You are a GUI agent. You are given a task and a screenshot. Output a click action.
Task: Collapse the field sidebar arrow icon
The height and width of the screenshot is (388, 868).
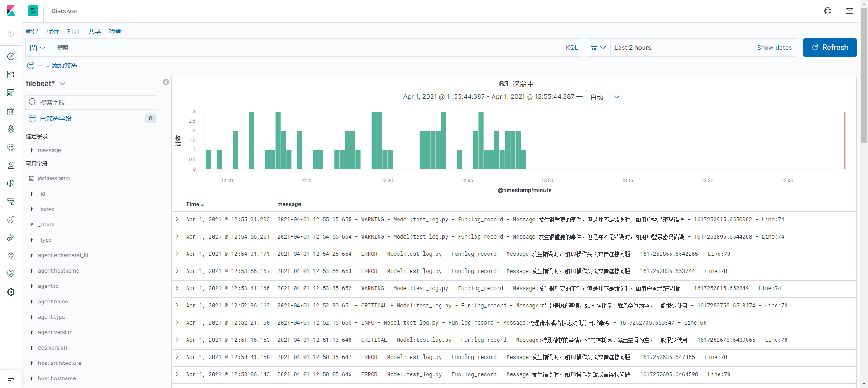(166, 82)
